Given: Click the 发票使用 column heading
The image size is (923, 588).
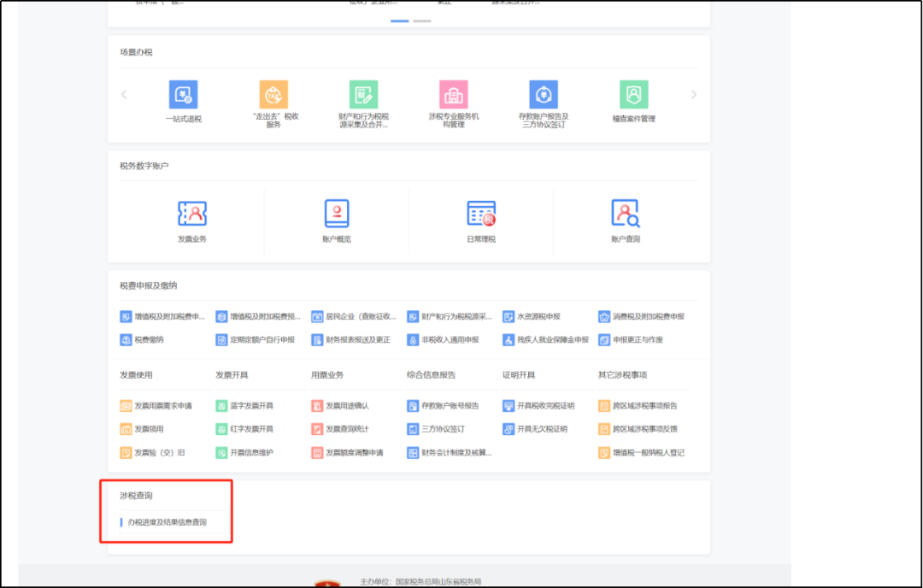Looking at the screenshot, I should tap(136, 375).
